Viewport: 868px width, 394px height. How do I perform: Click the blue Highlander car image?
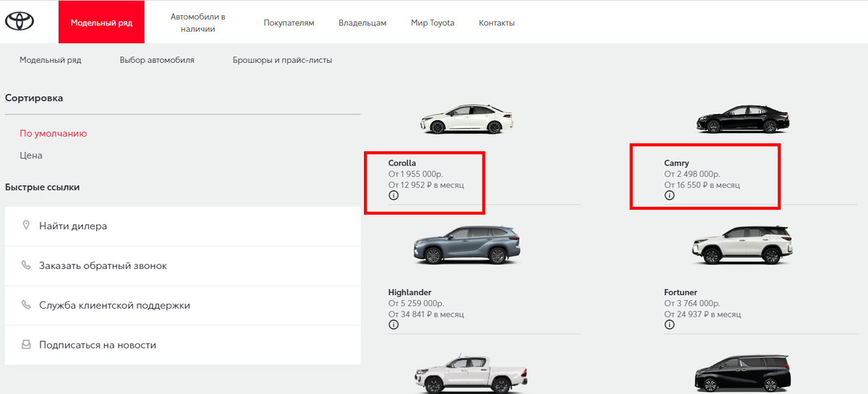coord(466,245)
